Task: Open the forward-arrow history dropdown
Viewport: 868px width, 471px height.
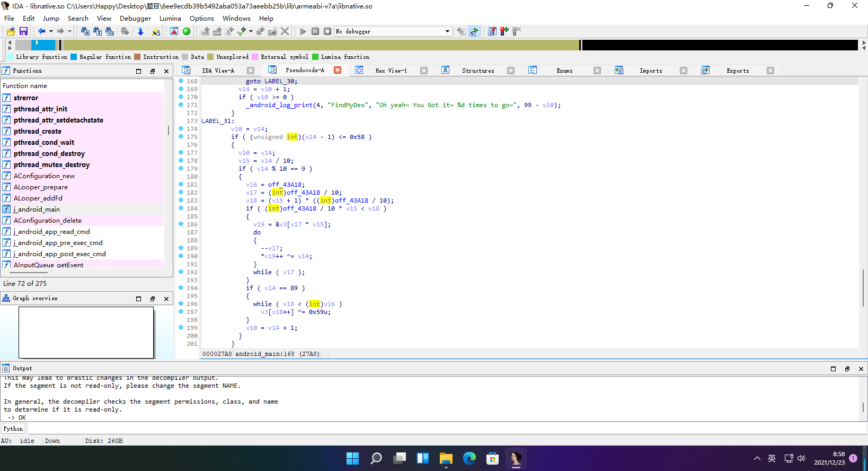Action: click(x=69, y=31)
